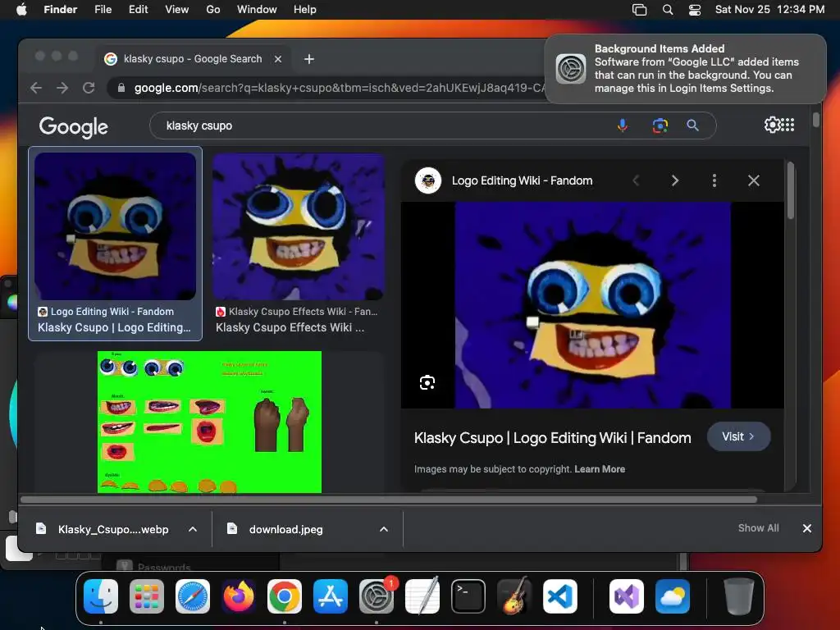840x630 pixels.
Task: Open the Learn More copyright link
Action: pos(600,469)
